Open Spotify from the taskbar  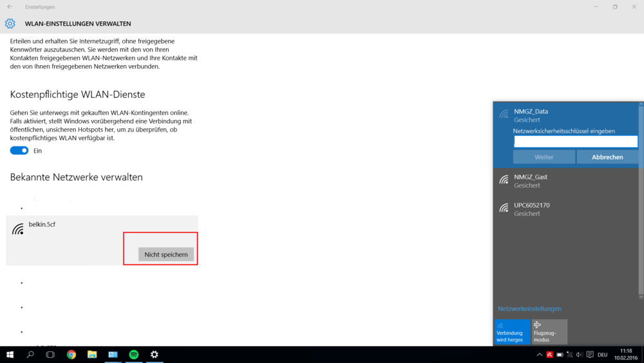pos(134,355)
